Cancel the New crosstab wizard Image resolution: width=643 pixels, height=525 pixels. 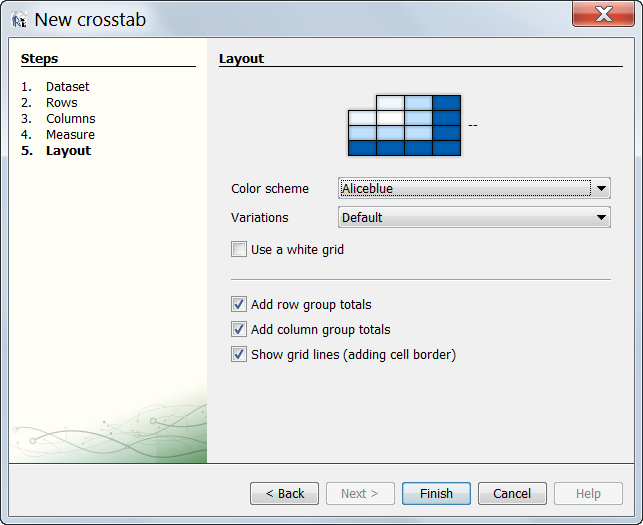pyautogui.click(x=512, y=493)
